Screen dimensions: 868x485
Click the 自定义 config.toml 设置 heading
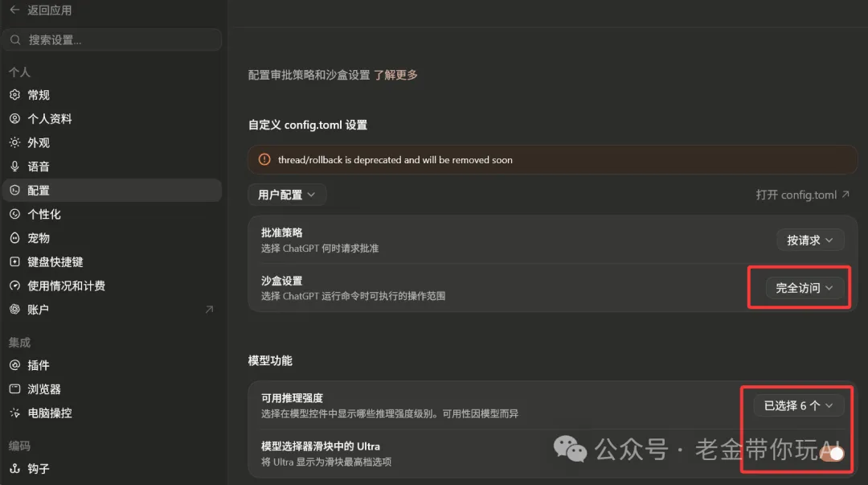[308, 125]
